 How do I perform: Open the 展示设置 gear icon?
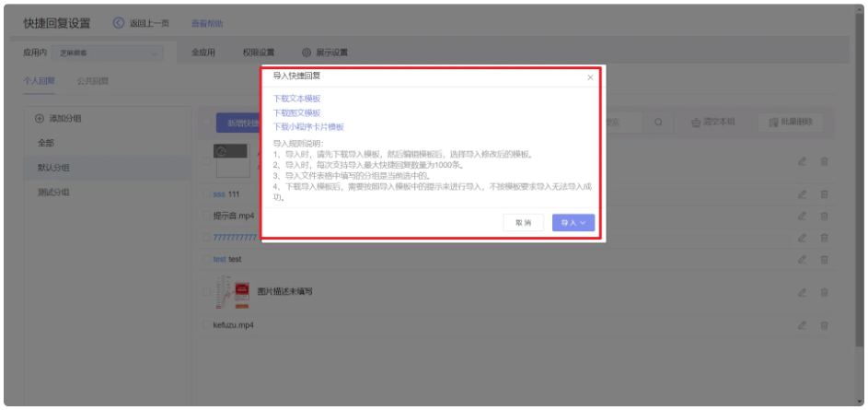[307, 53]
